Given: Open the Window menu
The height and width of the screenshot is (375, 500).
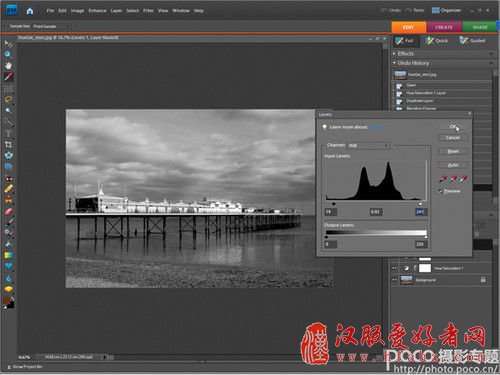Looking at the screenshot, I should click(181, 11).
